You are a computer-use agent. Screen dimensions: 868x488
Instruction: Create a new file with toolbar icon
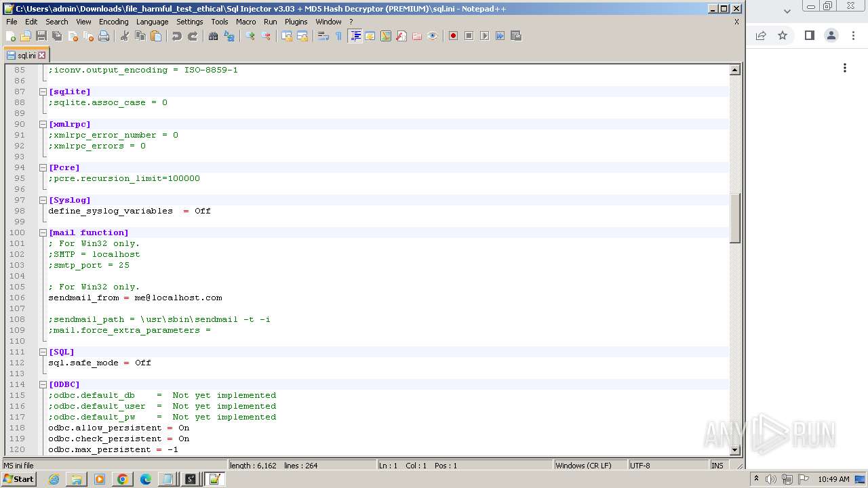click(11, 36)
